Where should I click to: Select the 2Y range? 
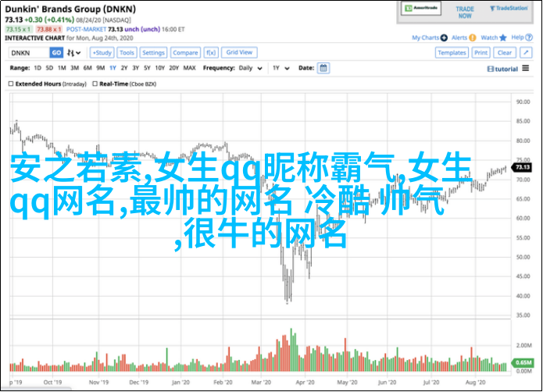(x=124, y=68)
